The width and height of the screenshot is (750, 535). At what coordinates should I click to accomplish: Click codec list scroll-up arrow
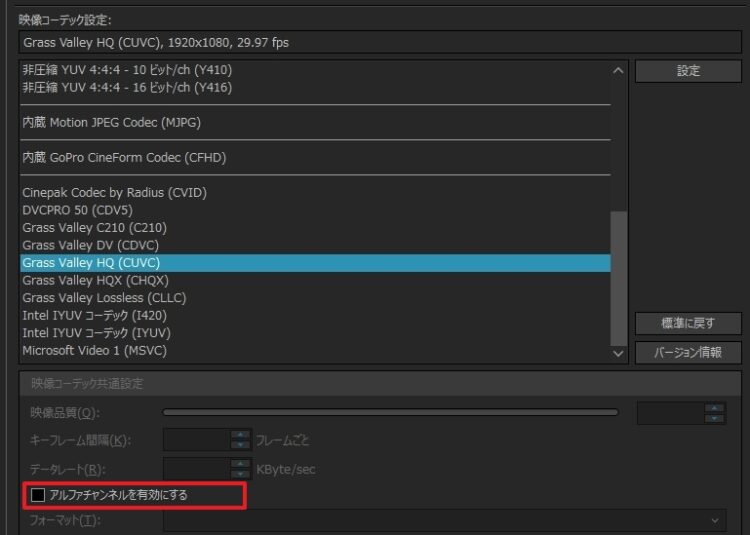618,71
